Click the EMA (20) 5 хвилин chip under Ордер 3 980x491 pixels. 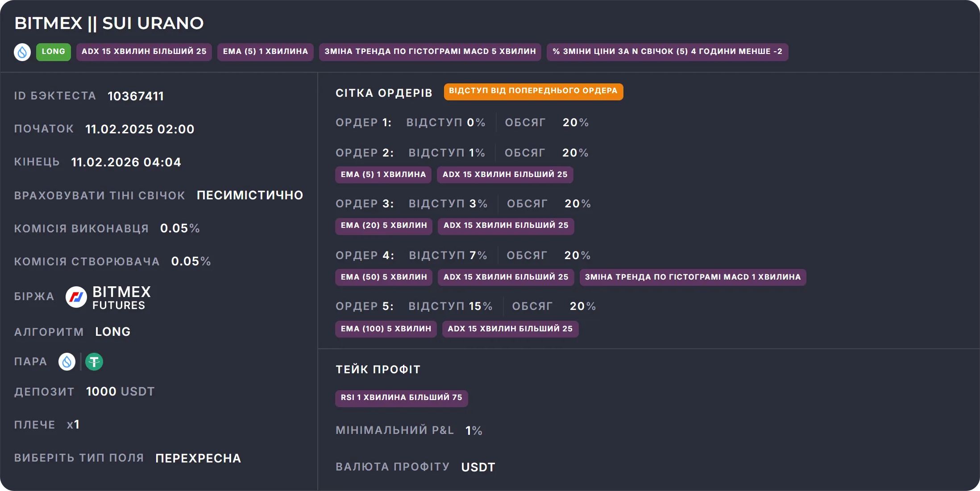pyautogui.click(x=383, y=226)
